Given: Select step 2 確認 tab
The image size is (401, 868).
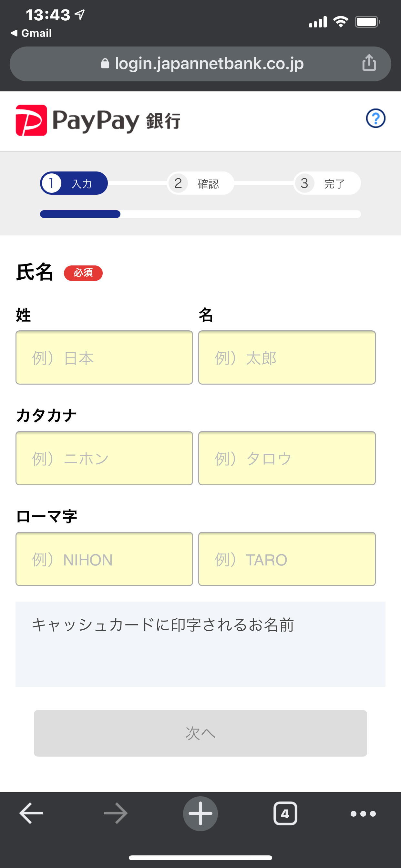Looking at the screenshot, I should [x=200, y=183].
